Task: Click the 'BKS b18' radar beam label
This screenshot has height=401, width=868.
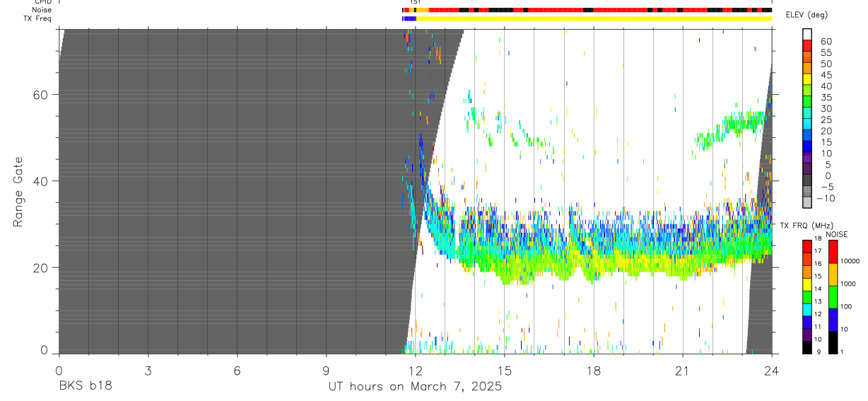Action: [x=86, y=387]
